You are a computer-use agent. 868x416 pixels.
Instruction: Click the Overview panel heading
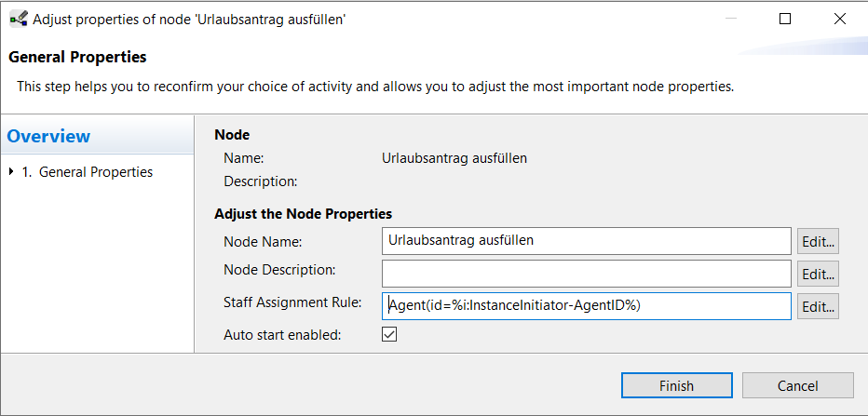[48, 136]
